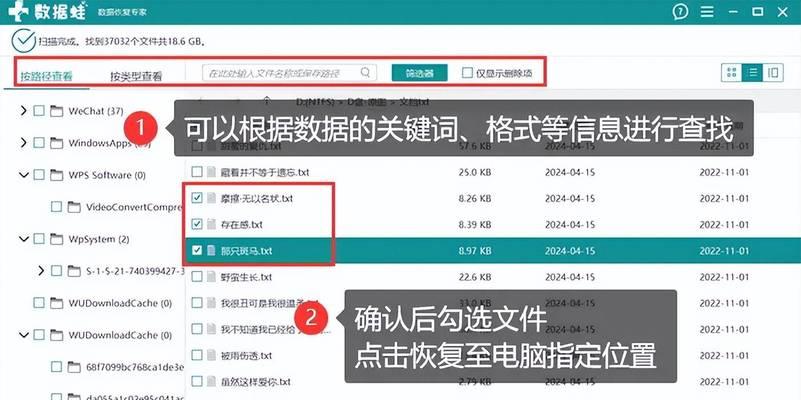The image size is (801, 400).
Task: Select the VideoConvertCompre folder label
Action: pyautogui.click(x=135, y=207)
